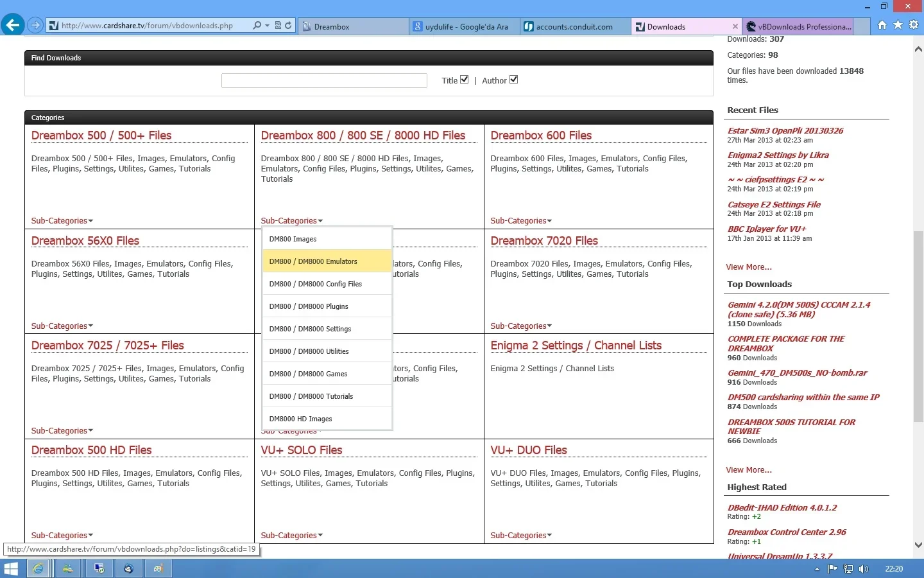The image size is (924, 578).
Task: Click the taskbar clock showing 22:20
Action: coord(894,569)
